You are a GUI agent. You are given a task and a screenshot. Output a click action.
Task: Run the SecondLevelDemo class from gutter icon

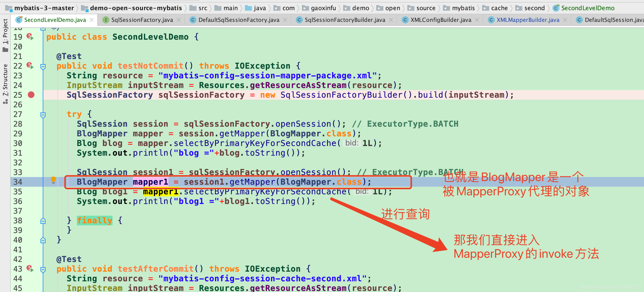(30, 37)
